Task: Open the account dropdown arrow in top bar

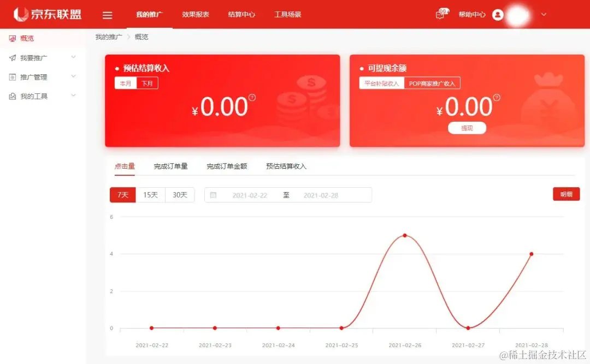Action: [544, 15]
